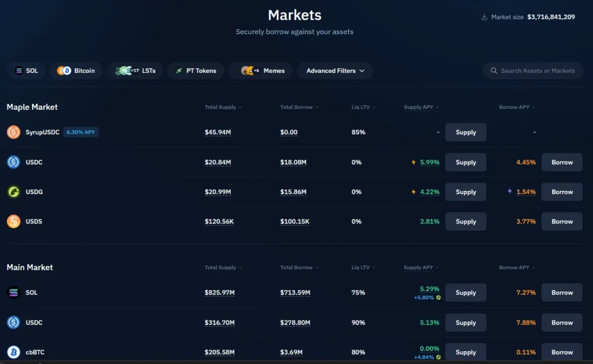Image resolution: width=593 pixels, height=364 pixels.
Task: Borrow USDG in Maple Market
Action: coord(562,192)
